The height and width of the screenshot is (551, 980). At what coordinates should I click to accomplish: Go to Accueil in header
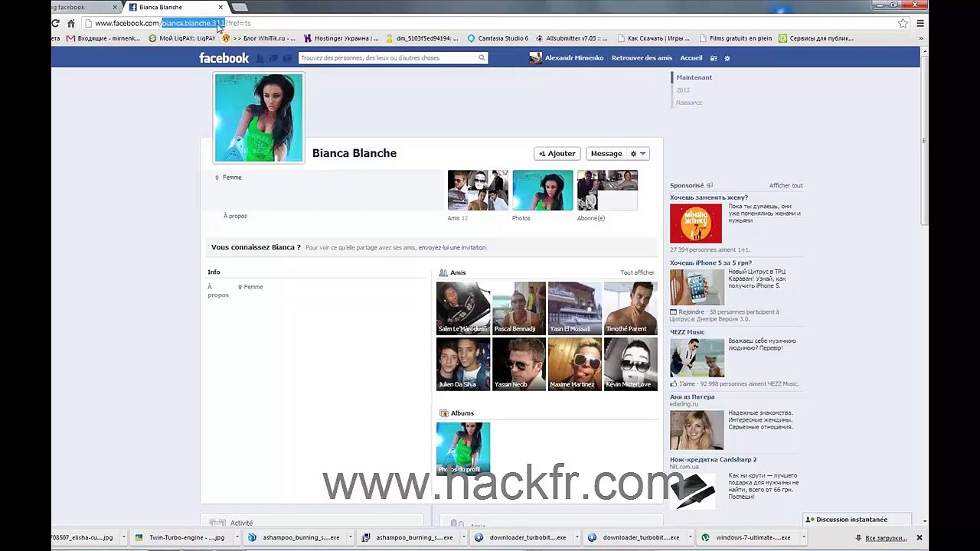691,58
